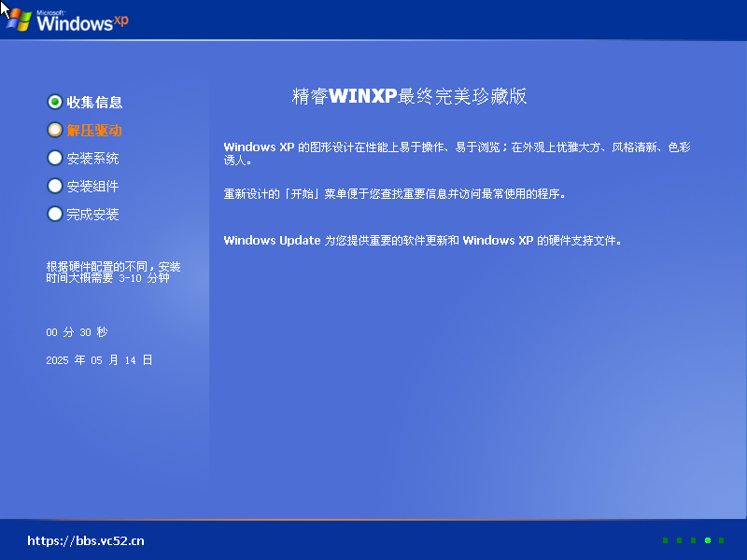
Task: Click the 完成安装 step circle icon
Action: pyautogui.click(x=54, y=214)
